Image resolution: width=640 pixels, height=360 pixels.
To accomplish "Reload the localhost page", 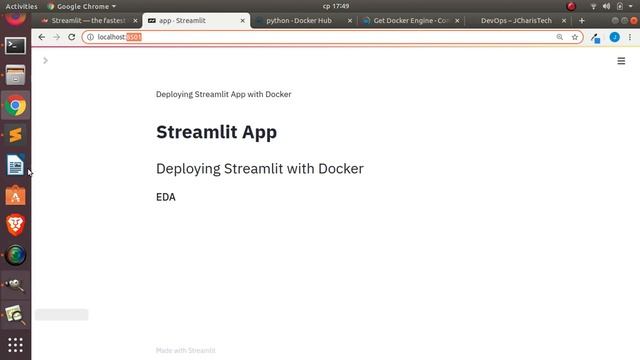I will [x=71, y=37].
